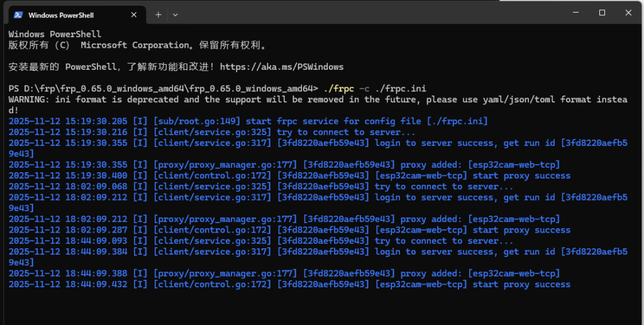
Task: Click the 15:19:30.400 start proxy success line
Action: pyautogui.click(x=289, y=175)
